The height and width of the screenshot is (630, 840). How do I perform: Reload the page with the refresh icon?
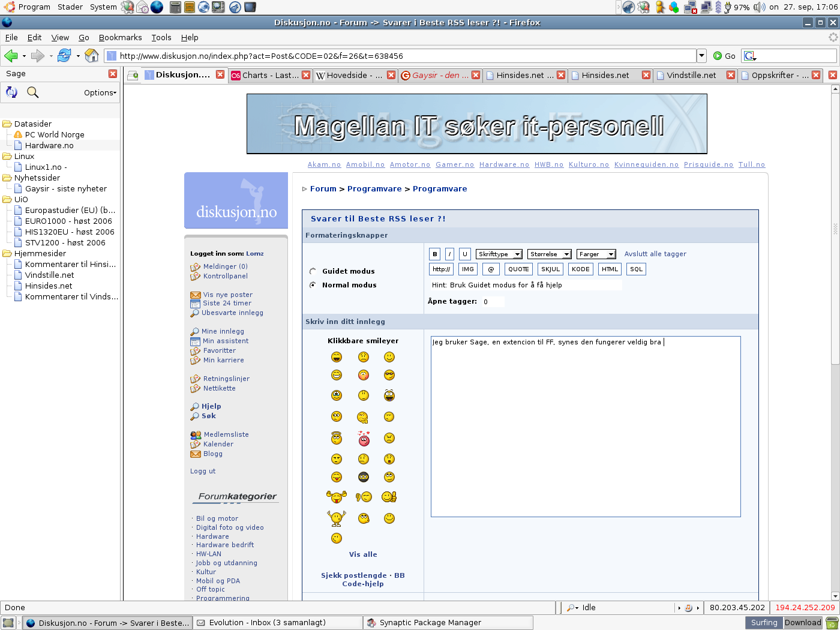click(64, 56)
